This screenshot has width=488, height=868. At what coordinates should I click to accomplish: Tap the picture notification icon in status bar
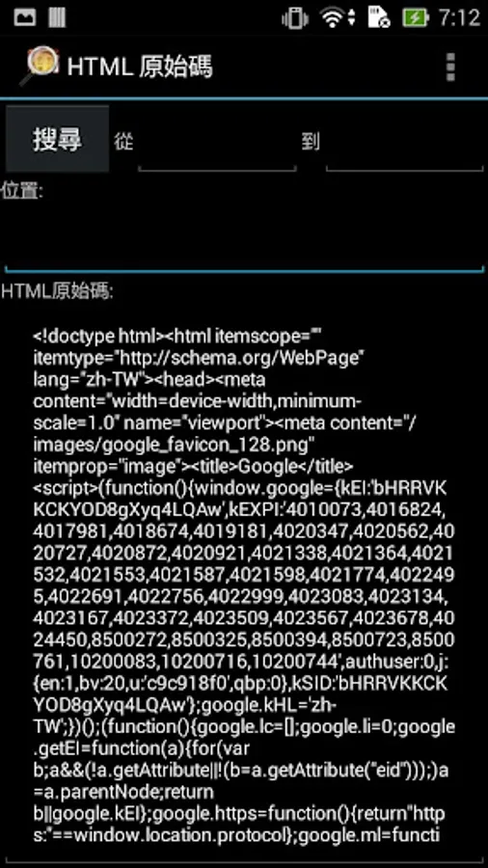[x=25, y=17]
